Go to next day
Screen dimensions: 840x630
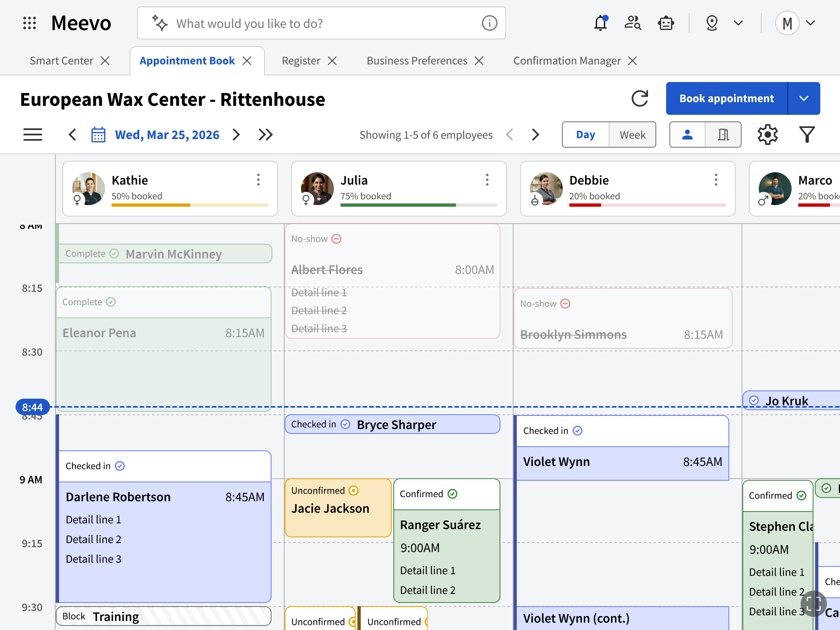pos(236,135)
